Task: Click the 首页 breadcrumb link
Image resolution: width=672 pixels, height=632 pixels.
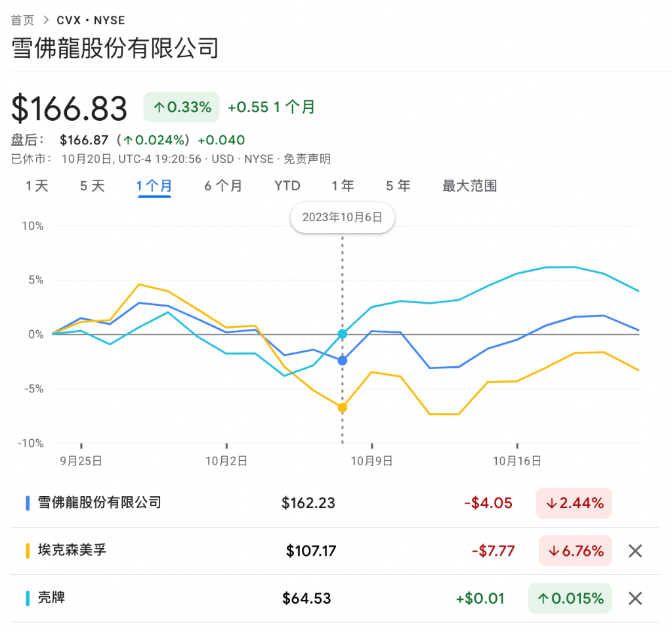Action: tap(22, 20)
